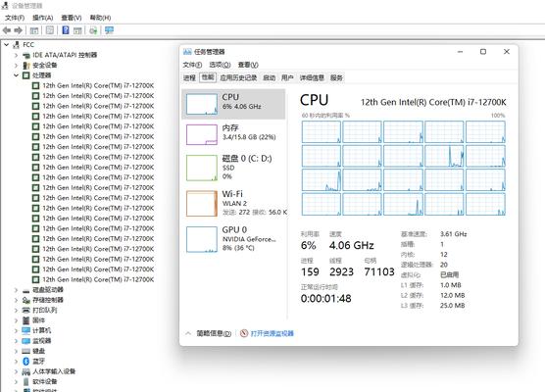Image resolution: width=545 pixels, height=392 pixels.
Task: Select the GPU 0 NVIDIA GeForce graph
Action: [202, 239]
